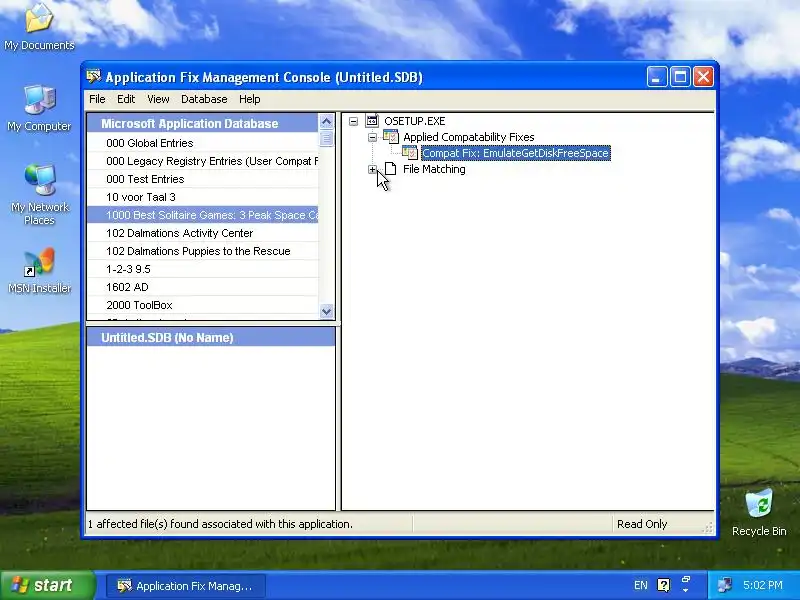The width and height of the screenshot is (800, 600).
Task: Open the View menu
Action: click(158, 99)
